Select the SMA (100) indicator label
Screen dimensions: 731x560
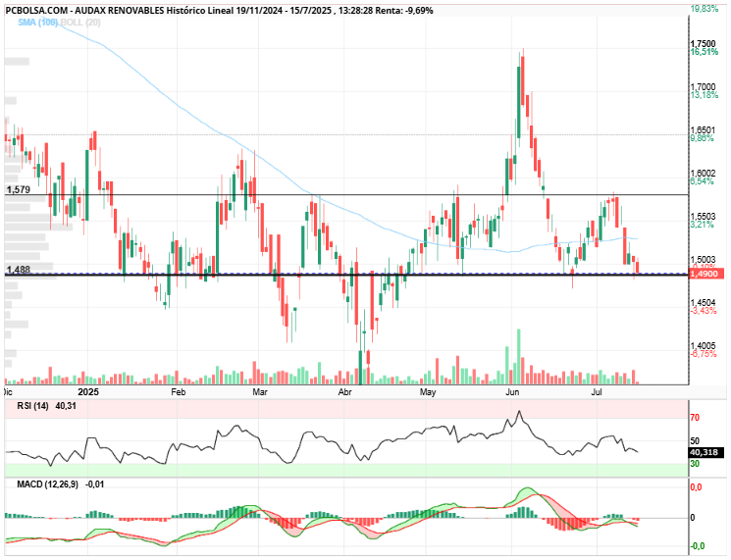tap(37, 23)
